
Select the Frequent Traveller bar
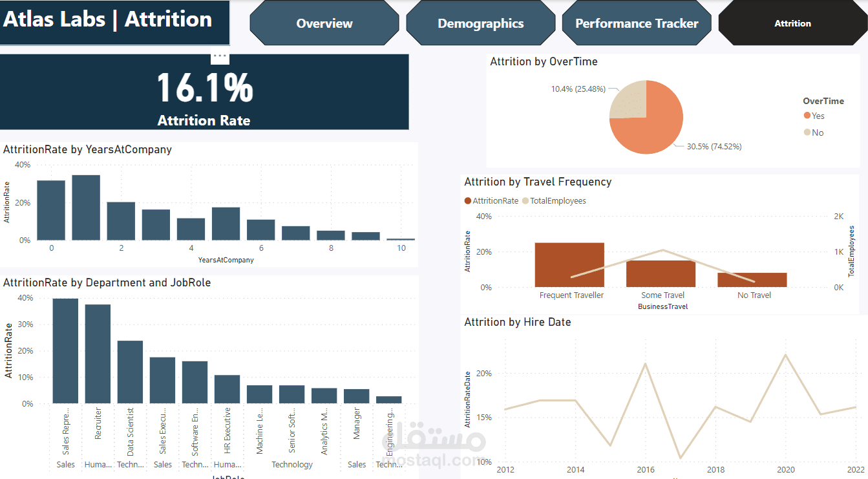point(569,265)
